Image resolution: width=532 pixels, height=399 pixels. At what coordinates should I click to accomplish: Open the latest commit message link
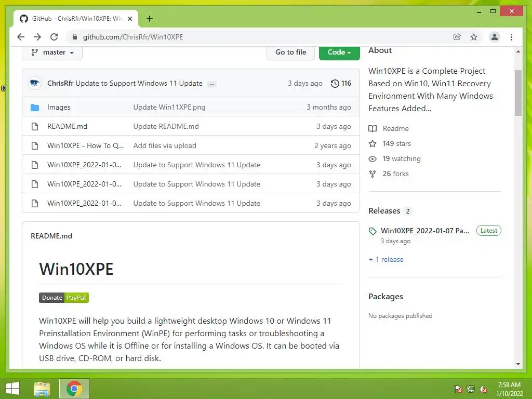(x=139, y=84)
